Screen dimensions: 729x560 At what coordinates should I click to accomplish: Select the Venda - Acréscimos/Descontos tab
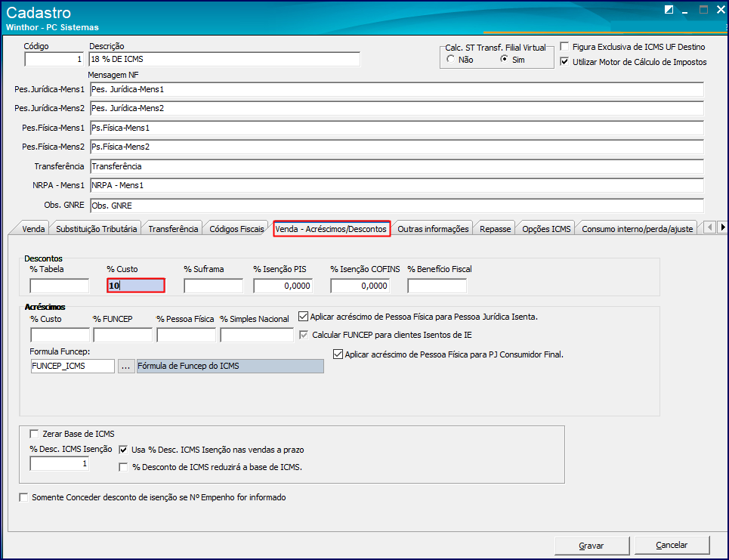coord(331,229)
